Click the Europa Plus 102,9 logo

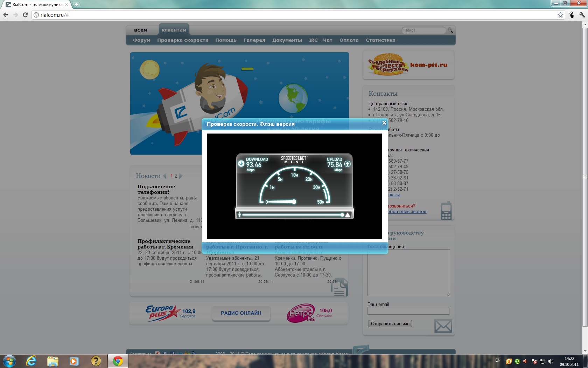click(x=170, y=313)
